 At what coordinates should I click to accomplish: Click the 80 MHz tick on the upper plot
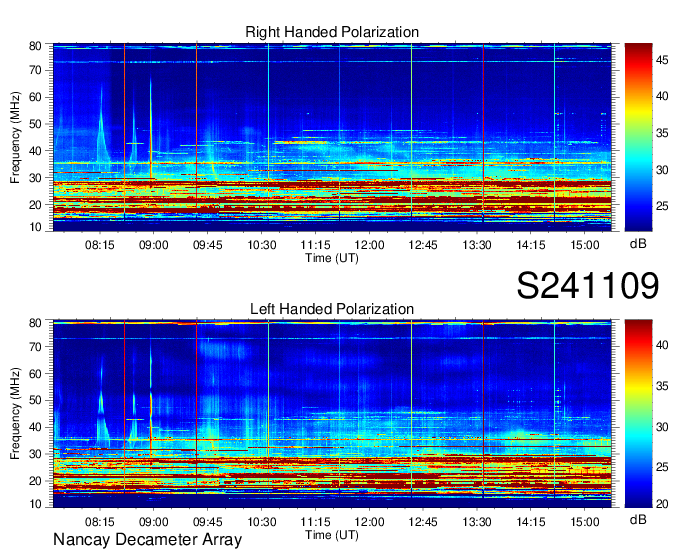pos(35,46)
